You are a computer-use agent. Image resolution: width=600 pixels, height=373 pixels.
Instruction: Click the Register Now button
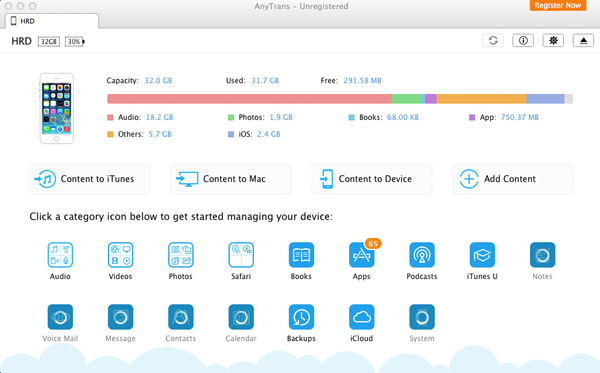pyautogui.click(x=558, y=5)
